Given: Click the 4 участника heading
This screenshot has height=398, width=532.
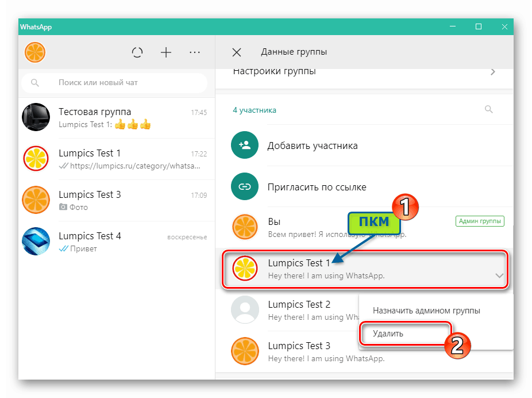Looking at the screenshot, I should click(x=255, y=110).
